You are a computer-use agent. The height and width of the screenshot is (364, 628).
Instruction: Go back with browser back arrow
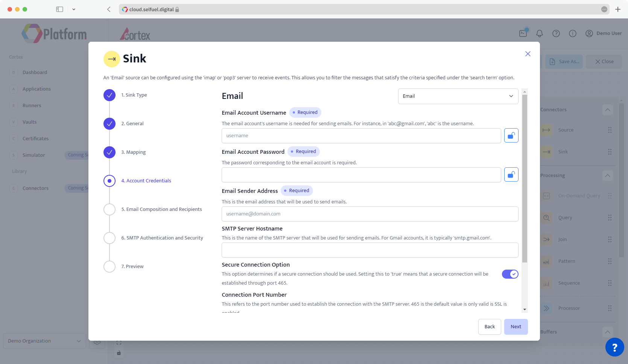point(109,9)
